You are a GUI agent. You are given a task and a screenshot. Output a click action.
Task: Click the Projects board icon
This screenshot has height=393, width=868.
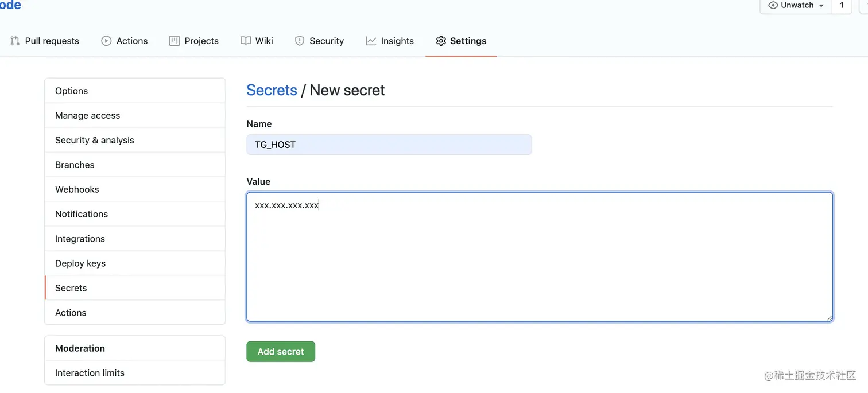175,41
